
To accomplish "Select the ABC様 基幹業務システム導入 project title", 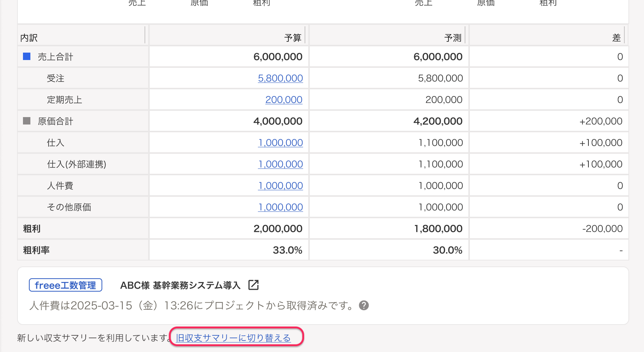I will coord(180,285).
